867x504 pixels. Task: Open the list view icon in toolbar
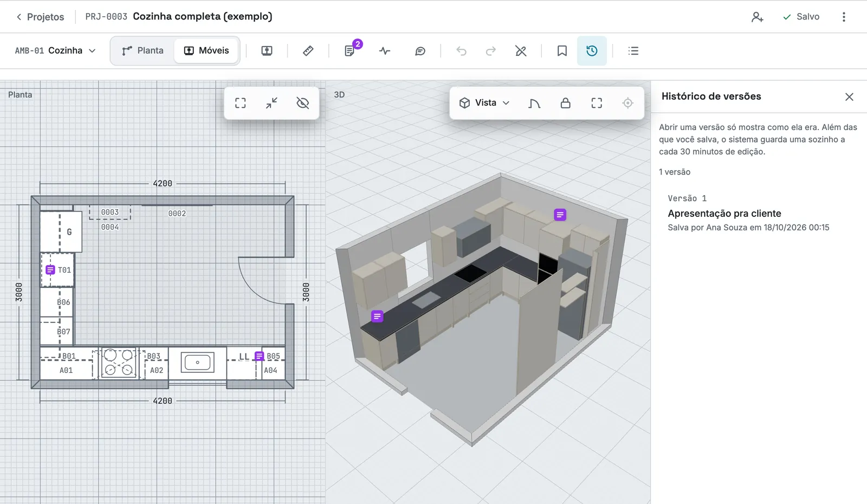click(633, 51)
